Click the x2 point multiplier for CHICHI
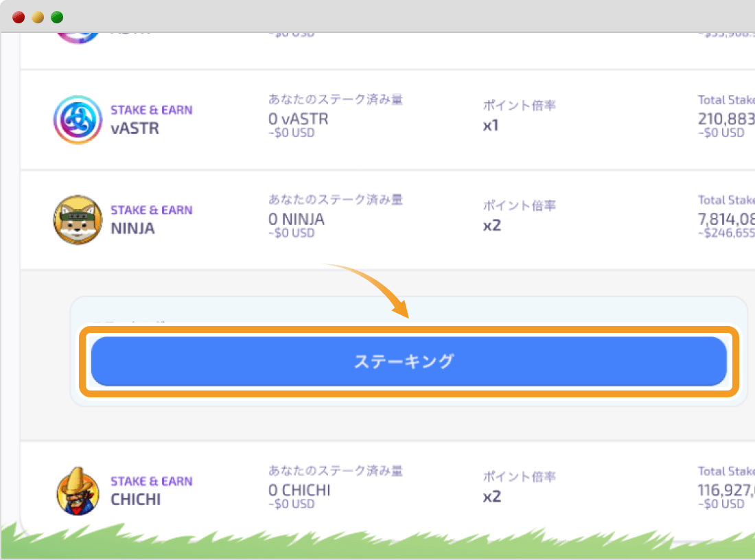 492,496
